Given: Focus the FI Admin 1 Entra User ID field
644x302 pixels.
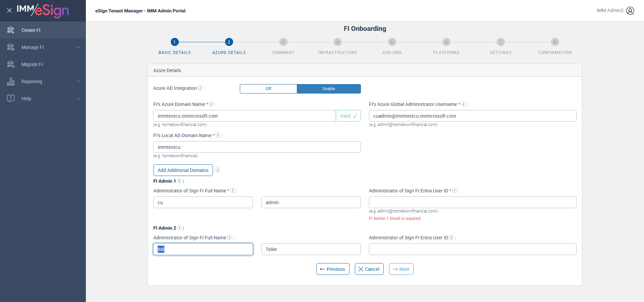Looking at the screenshot, I should 473,202.
